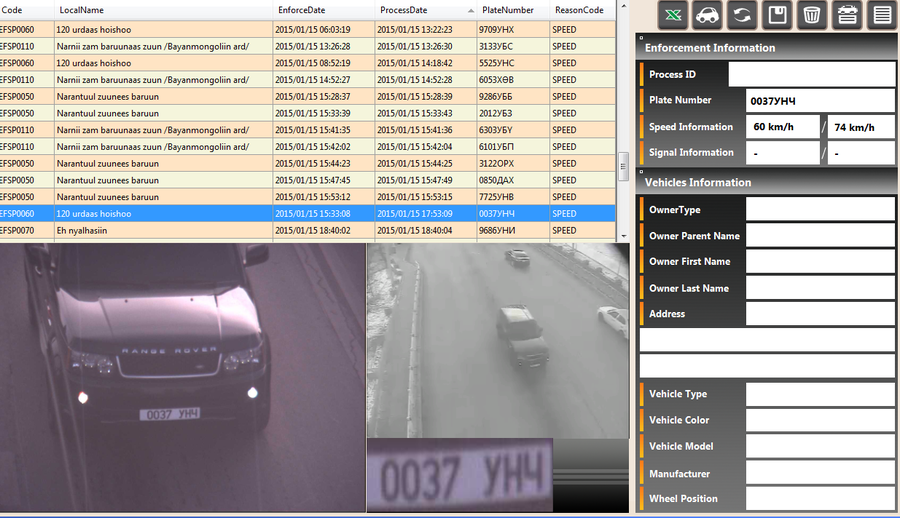This screenshot has width=900, height=518.
Task: Select the row with plate 2012УБЗ
Action: 307,113
